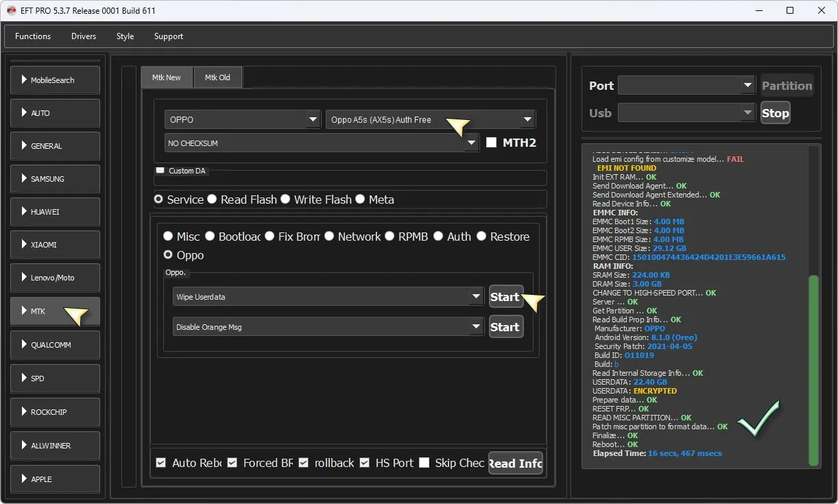The width and height of the screenshot is (838, 504).
Task: Click the green log panel scrollbar
Action: tap(813, 370)
